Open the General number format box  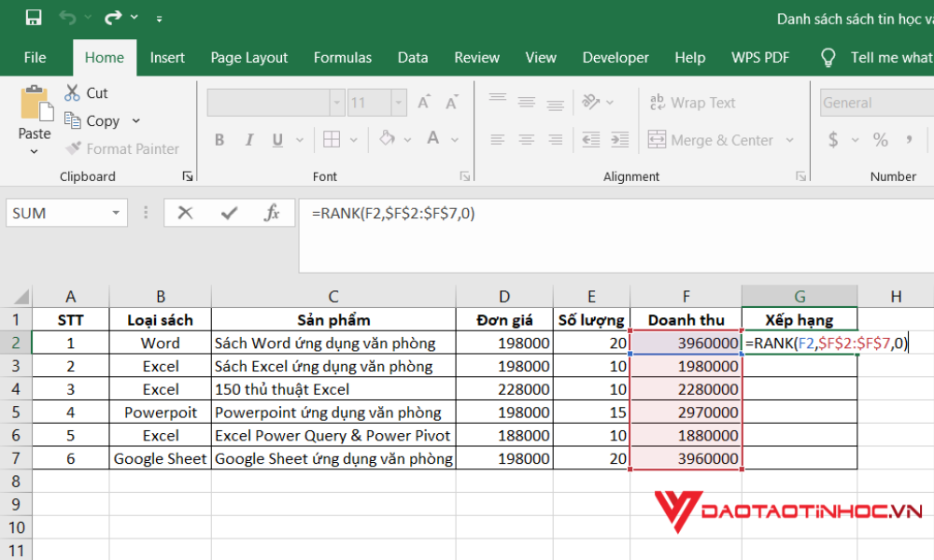coord(877,103)
